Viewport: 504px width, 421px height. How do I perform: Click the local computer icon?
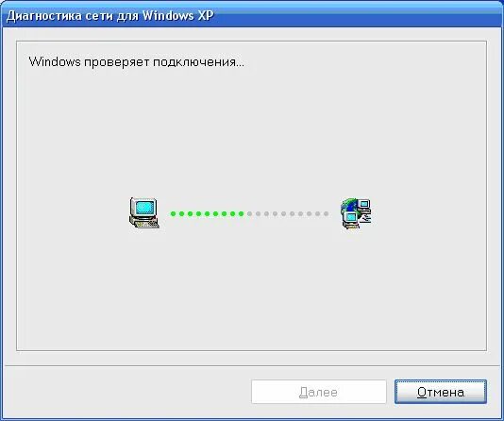[x=144, y=213]
